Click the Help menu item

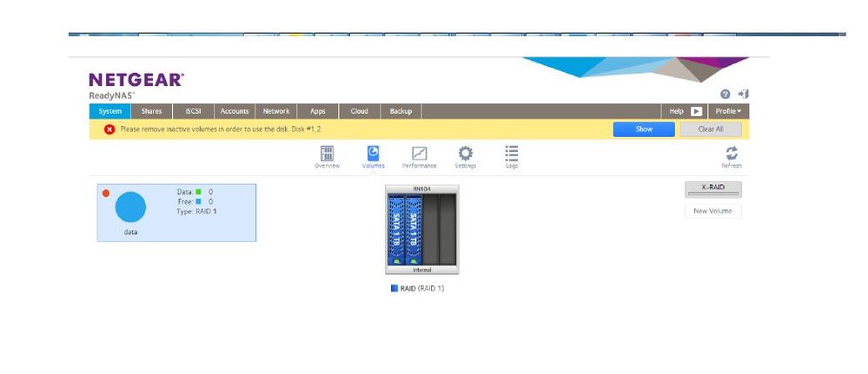click(x=677, y=111)
